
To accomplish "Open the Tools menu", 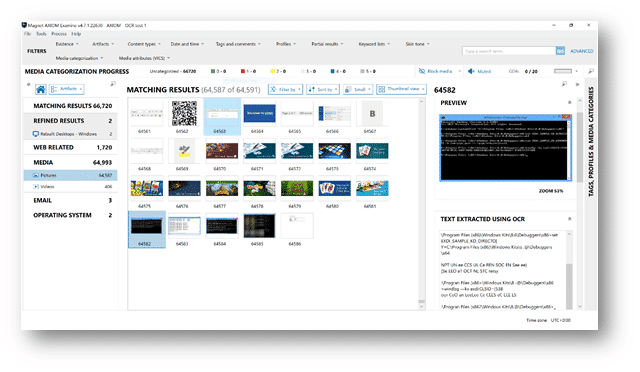I will coord(41,34).
